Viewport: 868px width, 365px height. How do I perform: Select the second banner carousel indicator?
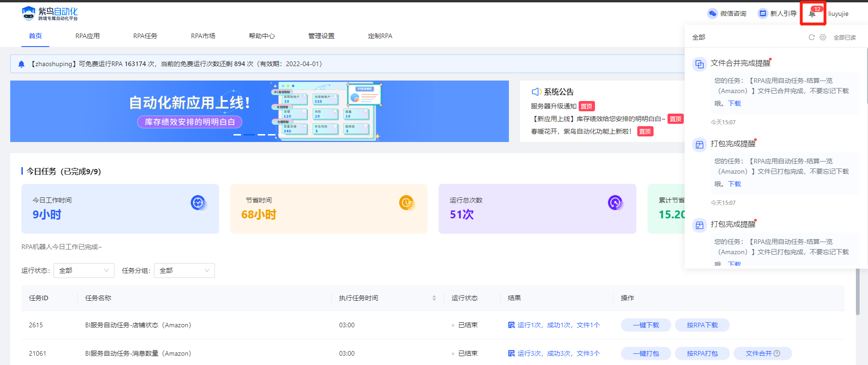[249, 135]
